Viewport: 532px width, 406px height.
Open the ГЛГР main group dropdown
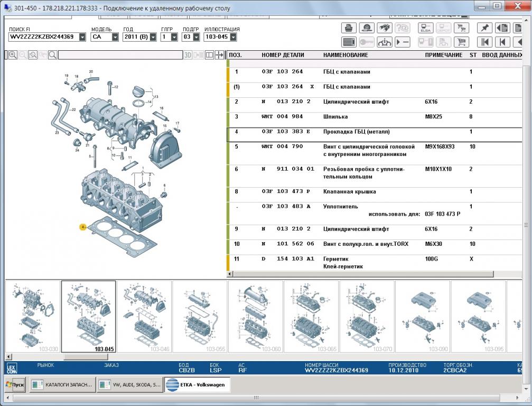[x=174, y=37]
